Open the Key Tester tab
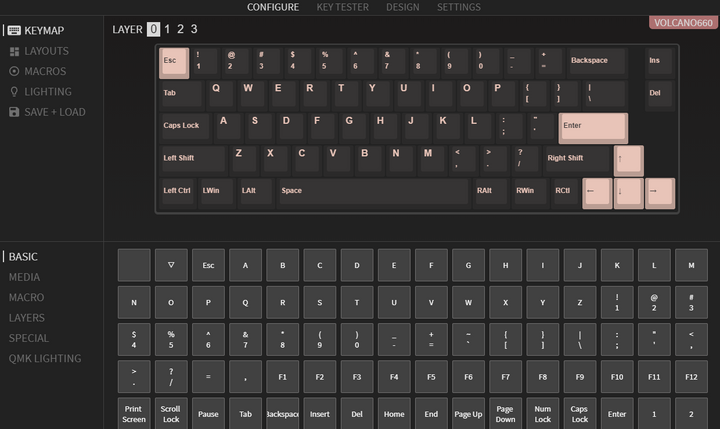The image size is (720, 429). point(342,7)
